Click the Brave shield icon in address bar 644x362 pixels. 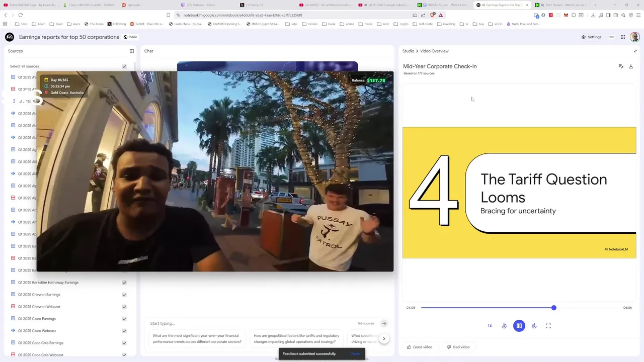coord(432,15)
